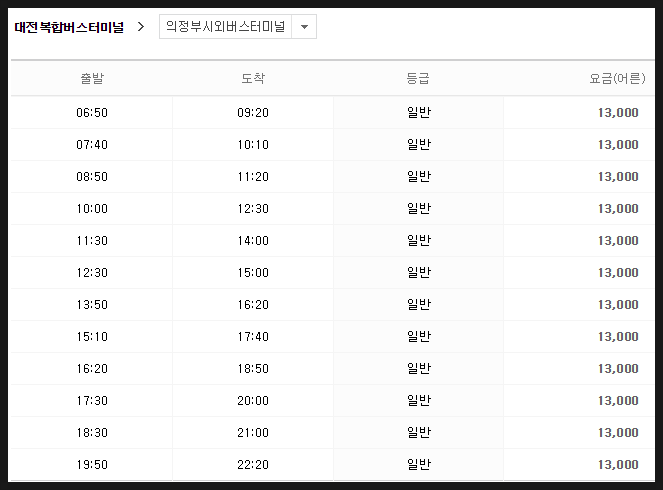Open the destination dropdown arrow
Screen dimensions: 663x490
point(304,27)
